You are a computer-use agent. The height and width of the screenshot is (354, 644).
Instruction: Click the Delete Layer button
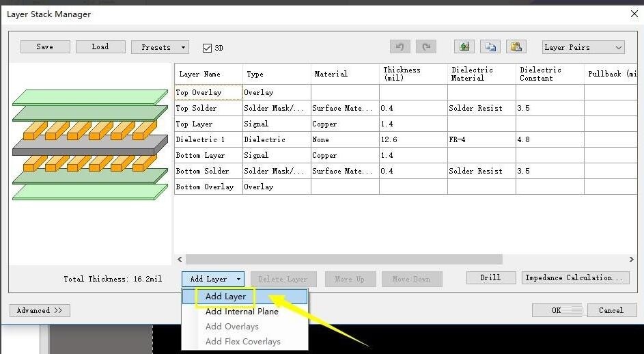click(283, 280)
